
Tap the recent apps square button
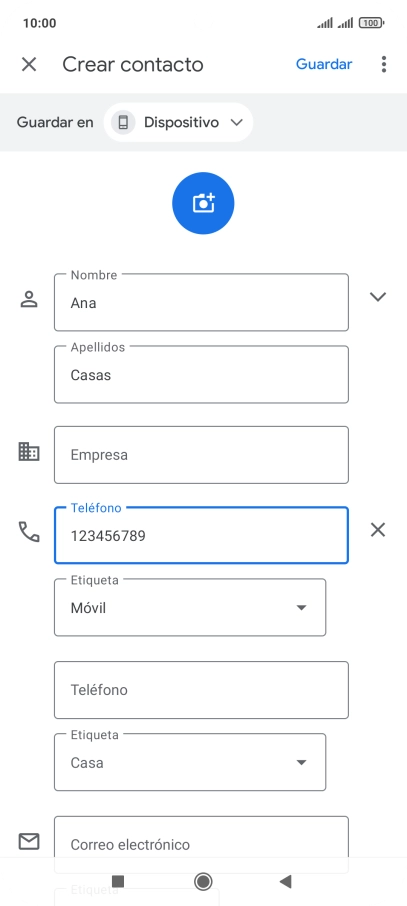118,881
